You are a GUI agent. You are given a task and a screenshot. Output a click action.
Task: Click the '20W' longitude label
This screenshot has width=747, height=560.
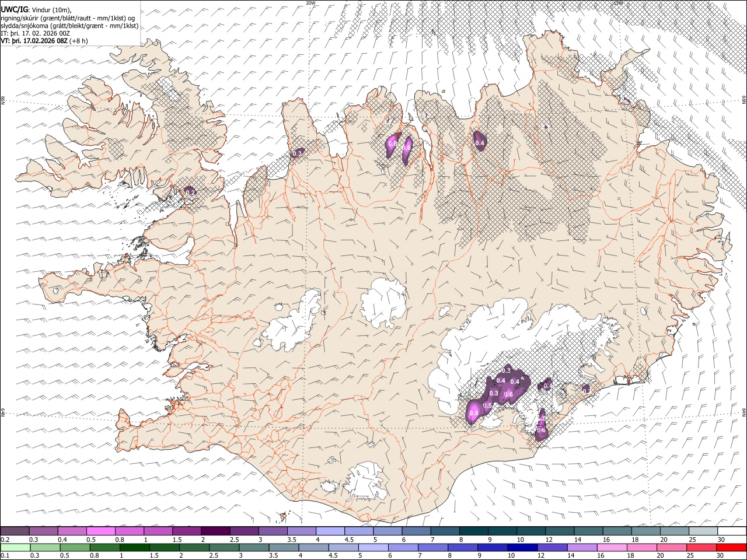(x=310, y=3)
